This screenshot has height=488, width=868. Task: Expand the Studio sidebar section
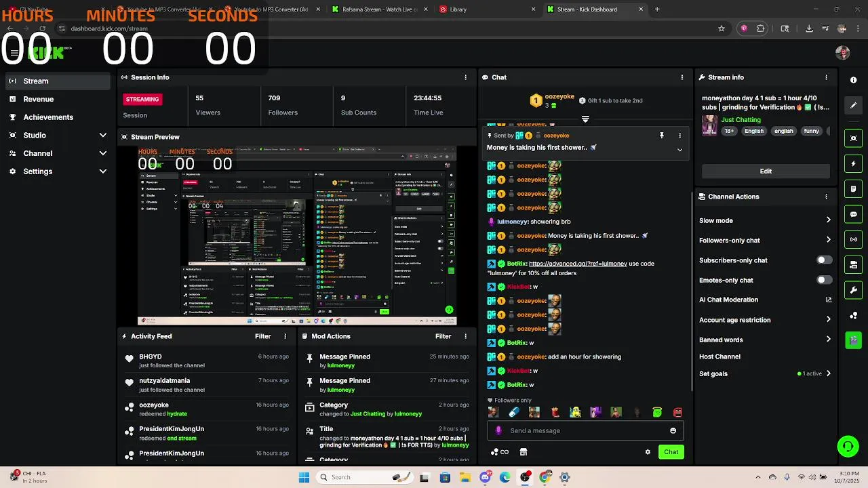coord(103,136)
